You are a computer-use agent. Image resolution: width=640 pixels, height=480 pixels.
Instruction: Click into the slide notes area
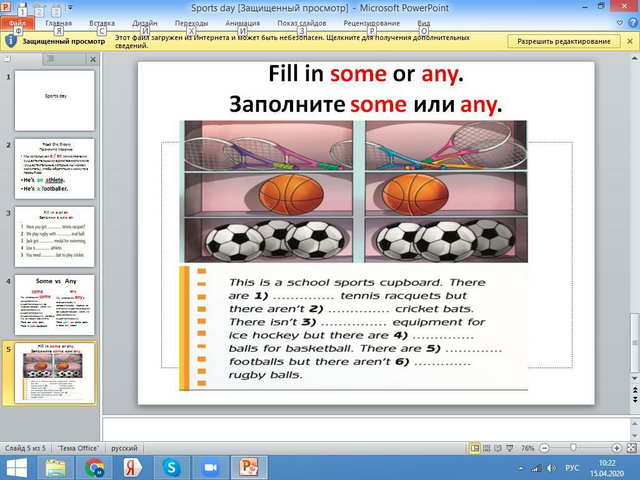pyautogui.click(x=365, y=429)
